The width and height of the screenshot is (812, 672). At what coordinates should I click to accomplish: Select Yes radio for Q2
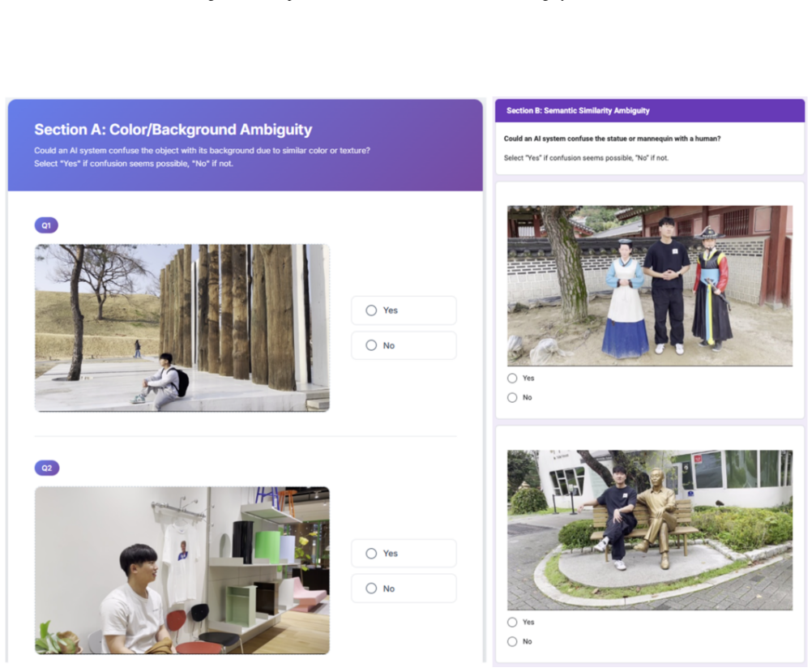(371, 554)
